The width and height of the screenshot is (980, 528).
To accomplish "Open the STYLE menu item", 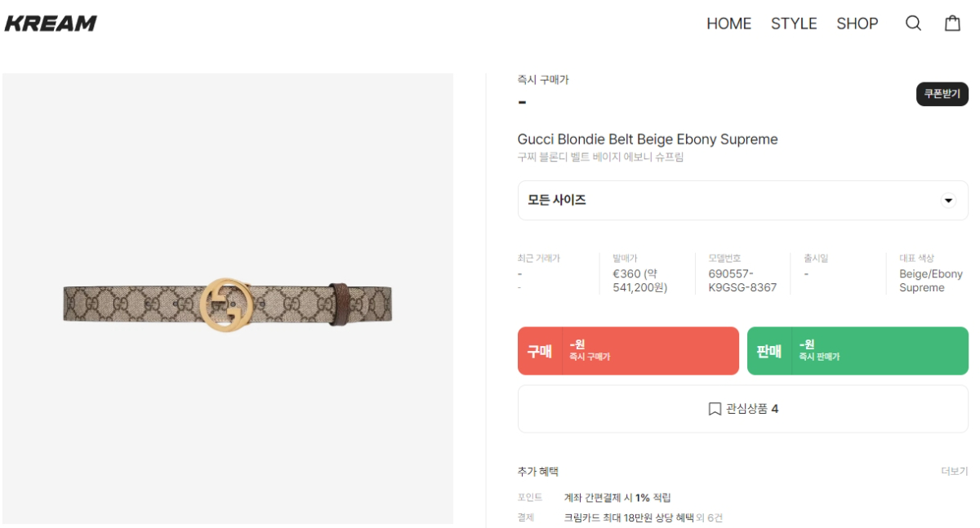I will pos(794,24).
